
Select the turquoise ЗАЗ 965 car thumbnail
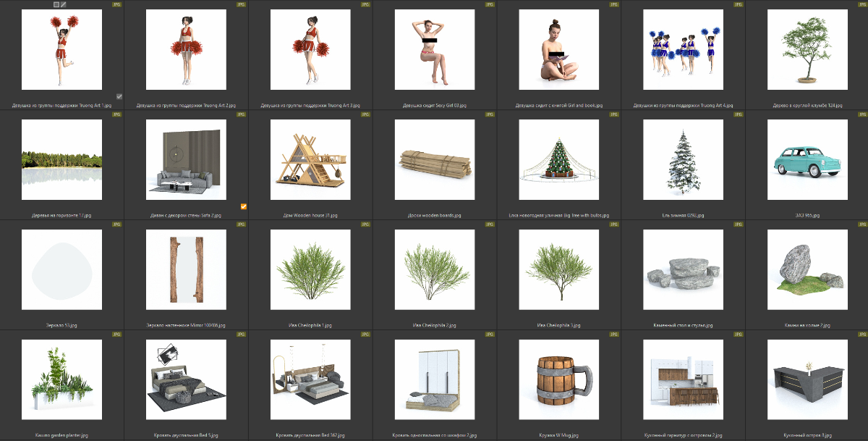click(808, 160)
